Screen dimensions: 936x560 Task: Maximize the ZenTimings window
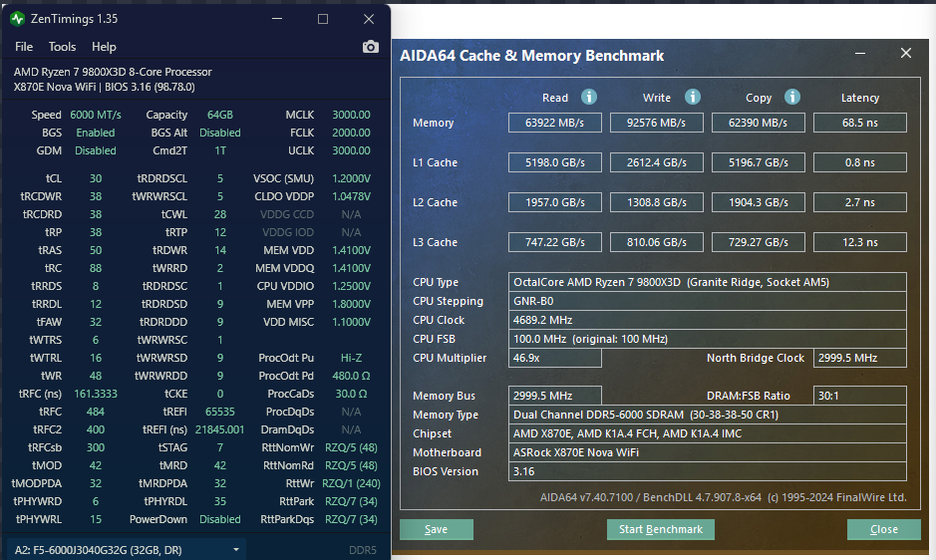point(323,19)
